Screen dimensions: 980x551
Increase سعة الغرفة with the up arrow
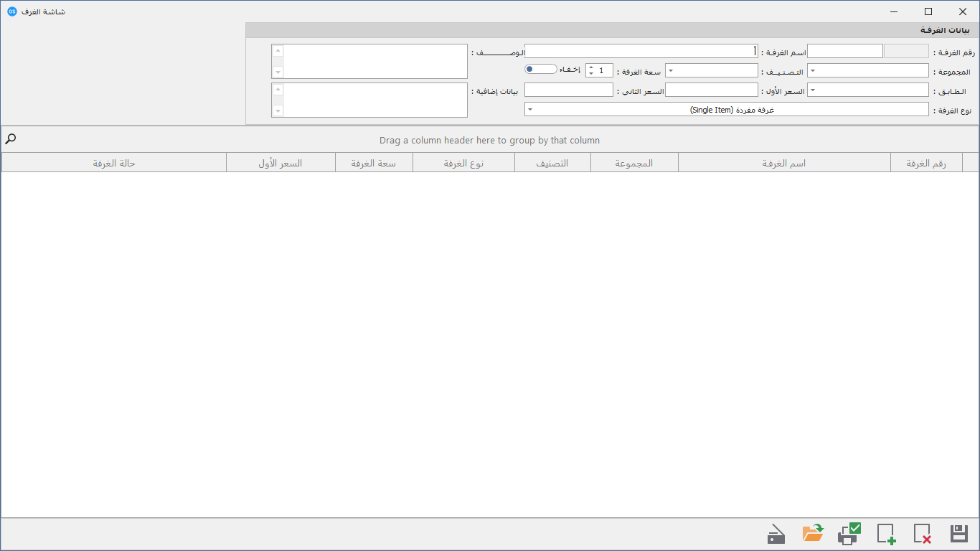(590, 67)
